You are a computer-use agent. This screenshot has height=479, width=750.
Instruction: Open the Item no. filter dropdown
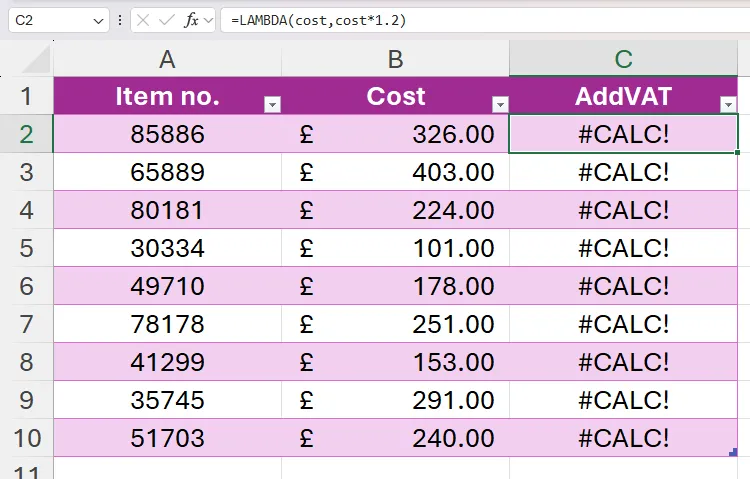(271, 105)
